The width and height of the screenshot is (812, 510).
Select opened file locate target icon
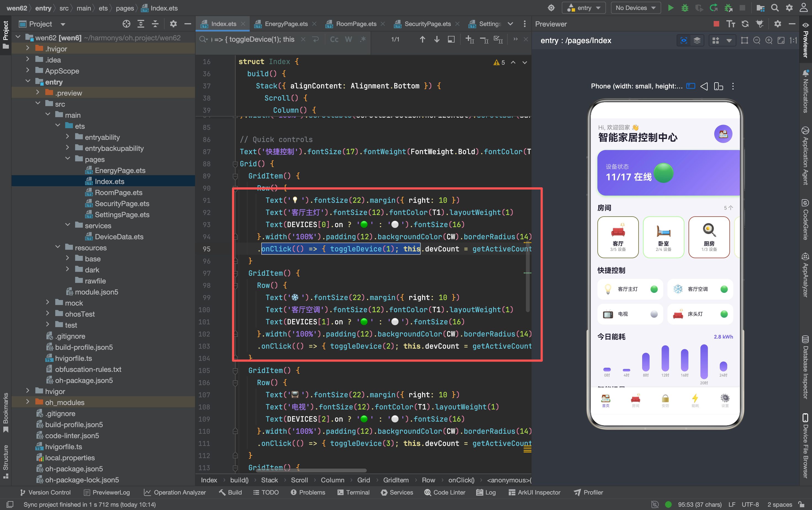click(x=126, y=24)
